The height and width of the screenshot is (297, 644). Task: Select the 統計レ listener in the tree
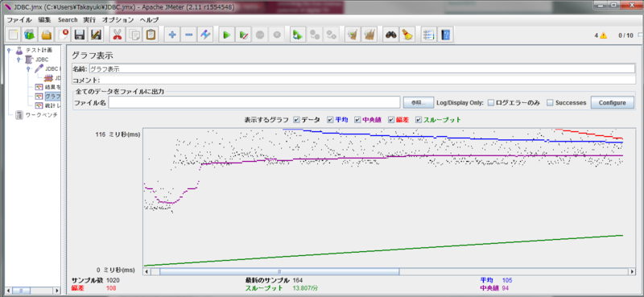(x=52, y=105)
